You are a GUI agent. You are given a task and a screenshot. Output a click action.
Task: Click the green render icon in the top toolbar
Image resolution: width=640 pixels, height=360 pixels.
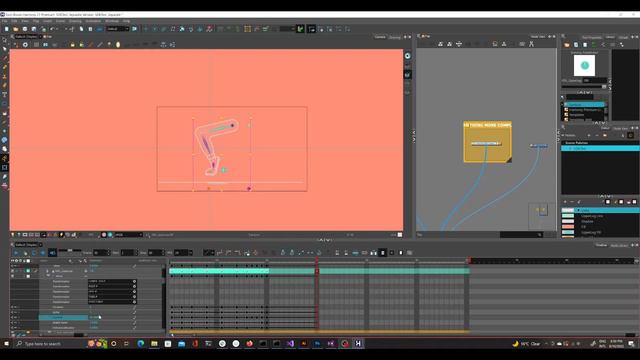coord(300,29)
